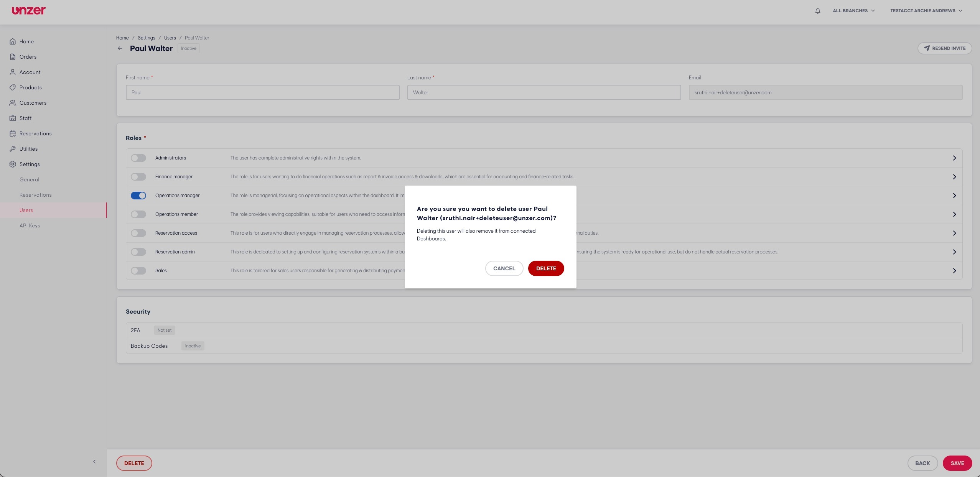The height and width of the screenshot is (477, 980).
Task: Click the Products tag icon
Action: coord(13,87)
